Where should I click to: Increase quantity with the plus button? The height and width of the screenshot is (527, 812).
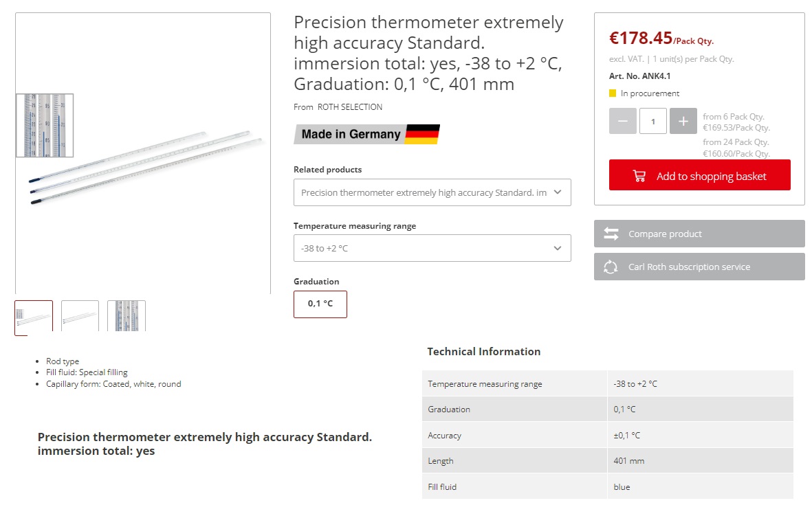tap(683, 121)
